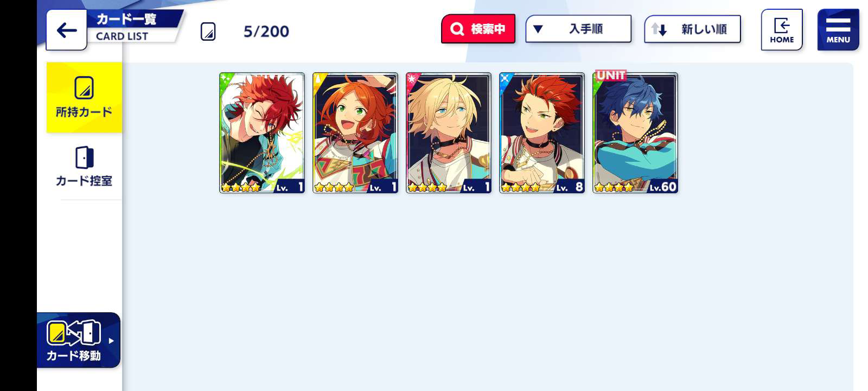Select the orange-haired green-eyed Lv.1 card
This screenshot has height=391, width=868.
pyautogui.click(x=355, y=133)
